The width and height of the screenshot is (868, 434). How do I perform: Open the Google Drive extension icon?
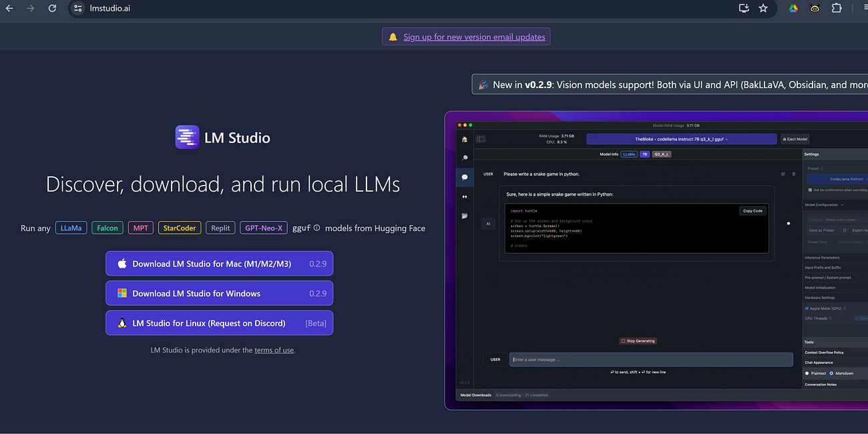793,9
